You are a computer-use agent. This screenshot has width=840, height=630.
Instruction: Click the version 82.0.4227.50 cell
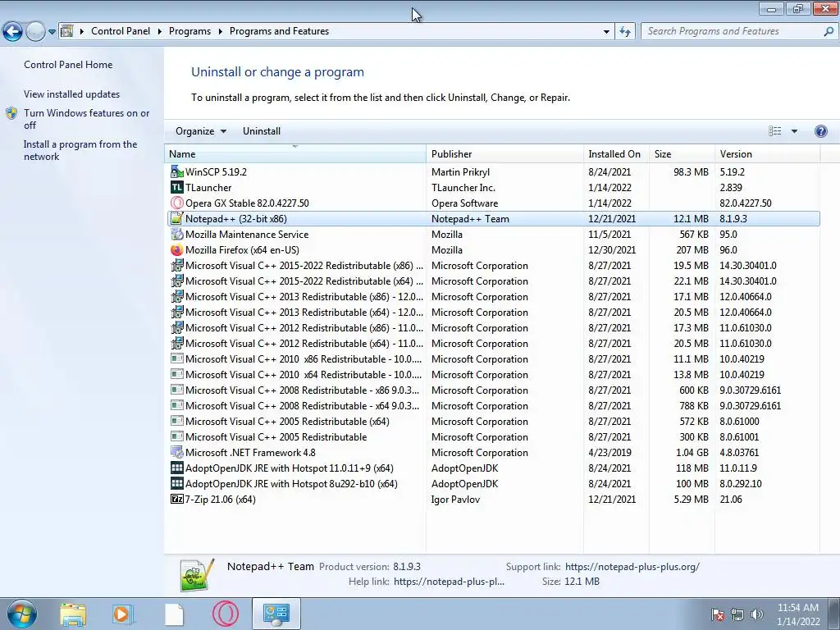[745, 203]
